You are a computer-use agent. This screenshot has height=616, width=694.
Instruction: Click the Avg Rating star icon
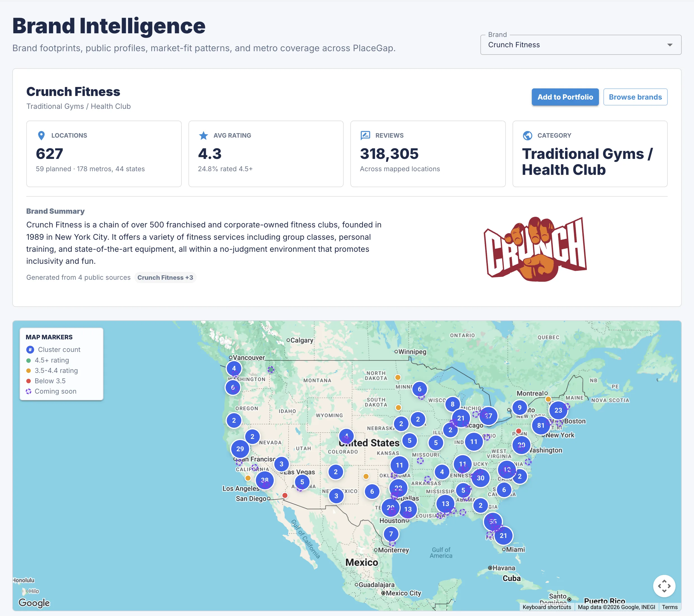203,136
